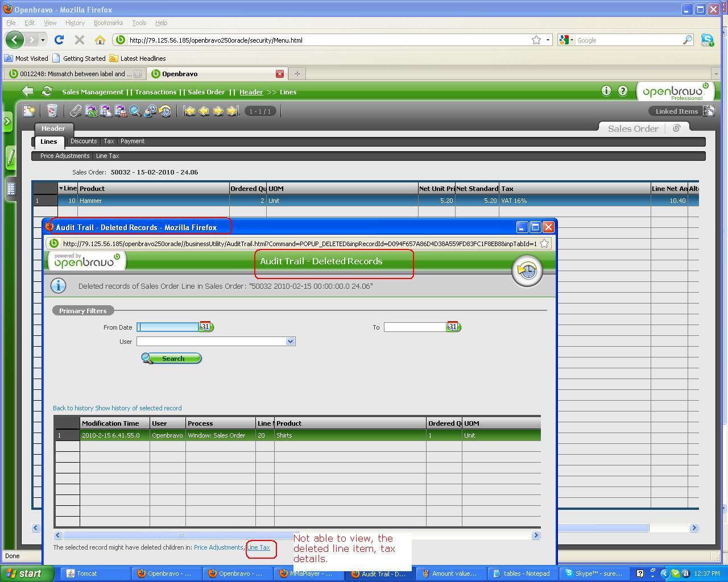728x582 pixels.
Task: Open the Firefox search engine dropdown
Action: pos(566,40)
